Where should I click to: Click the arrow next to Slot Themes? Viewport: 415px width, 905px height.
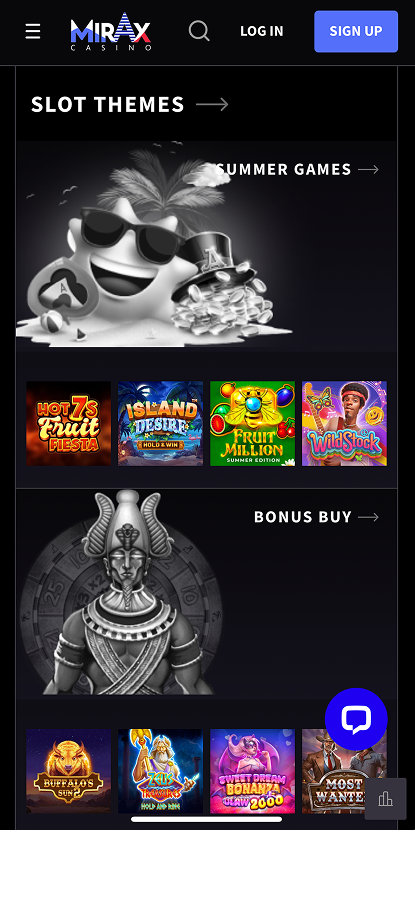pos(212,104)
